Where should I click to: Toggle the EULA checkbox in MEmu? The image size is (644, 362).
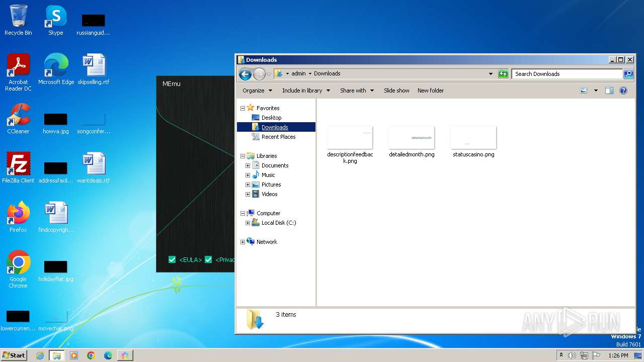tap(172, 259)
